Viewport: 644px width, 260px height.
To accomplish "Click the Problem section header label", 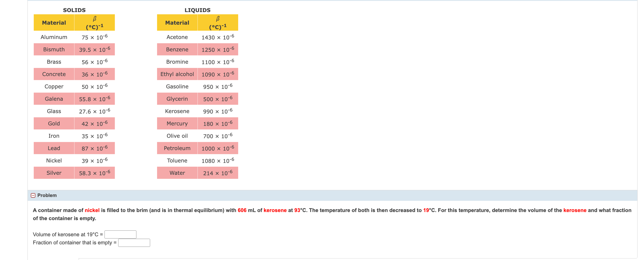I will pyautogui.click(x=47, y=195).
